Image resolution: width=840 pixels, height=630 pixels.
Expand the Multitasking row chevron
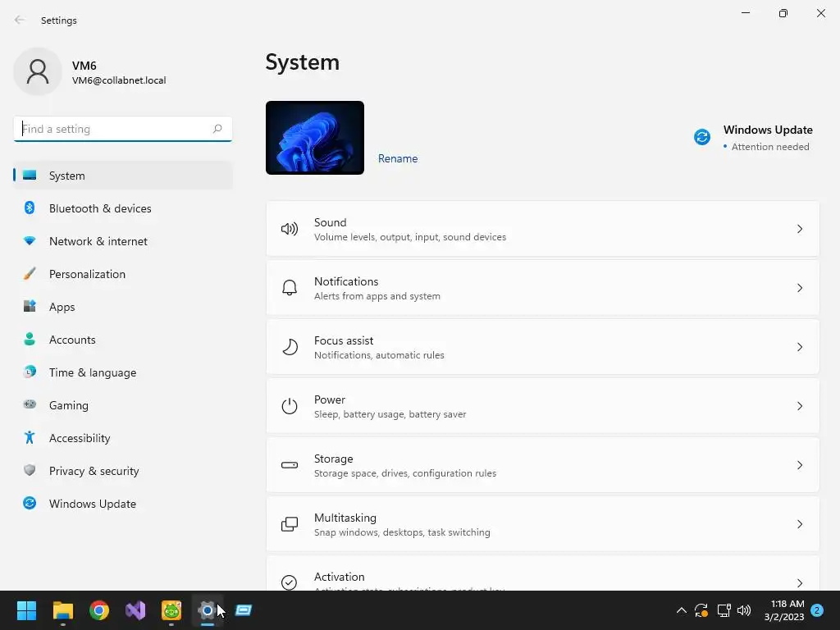click(x=799, y=524)
